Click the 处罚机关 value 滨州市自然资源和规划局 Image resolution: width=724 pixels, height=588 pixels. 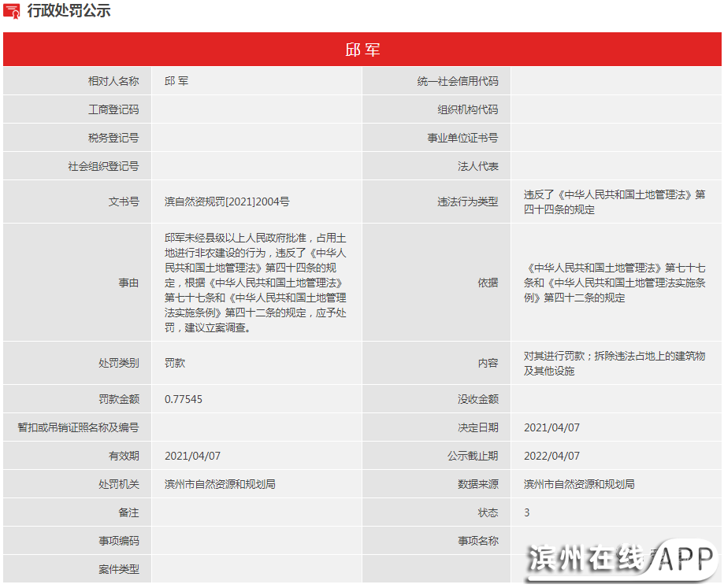(x=220, y=484)
